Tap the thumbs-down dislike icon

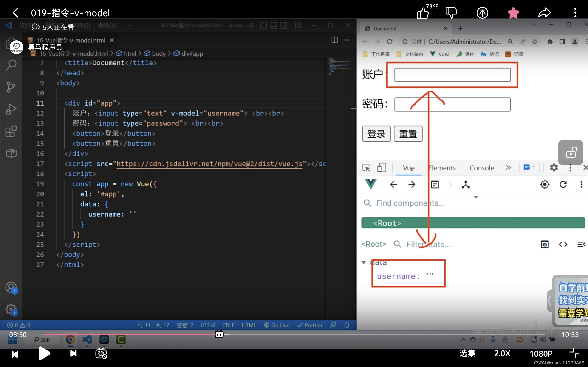451,12
